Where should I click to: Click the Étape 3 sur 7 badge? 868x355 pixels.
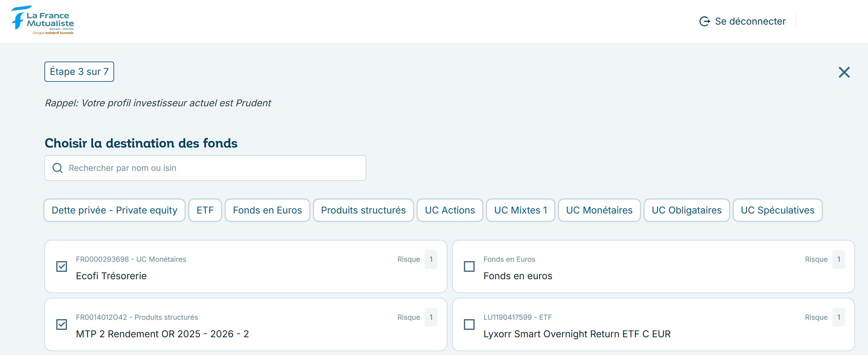click(x=79, y=72)
